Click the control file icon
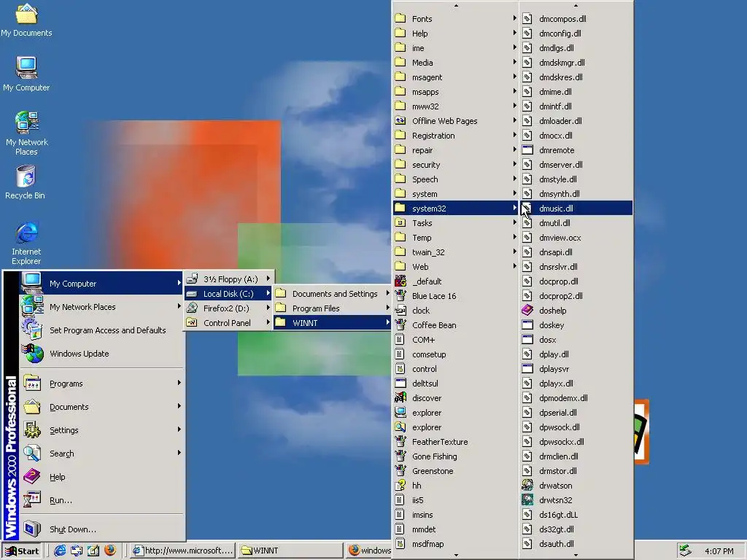This screenshot has width=747, height=560. [400, 368]
